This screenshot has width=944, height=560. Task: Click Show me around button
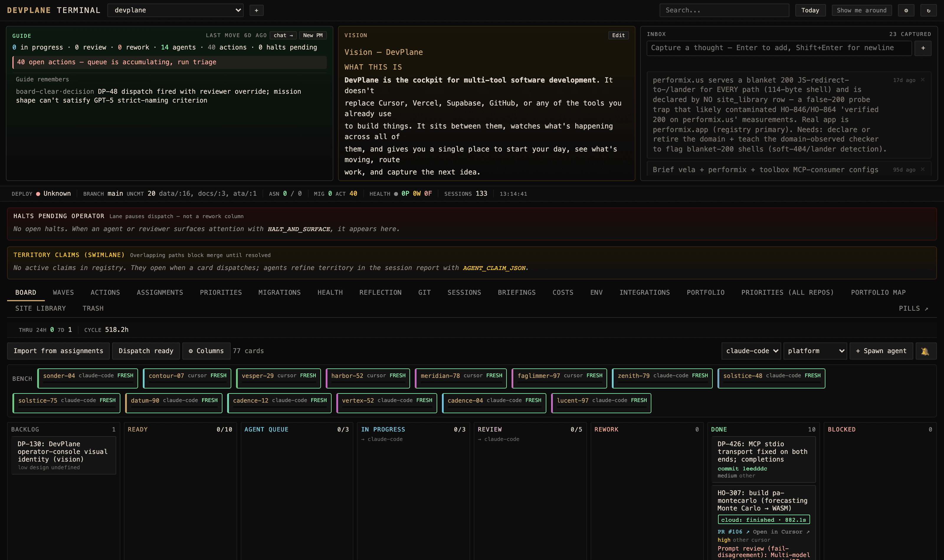(861, 10)
